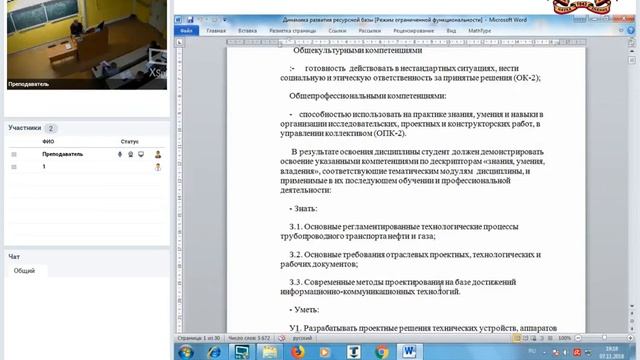Click the zoom slider handle in Word
The image size is (640, 360).
click(x=604, y=338)
